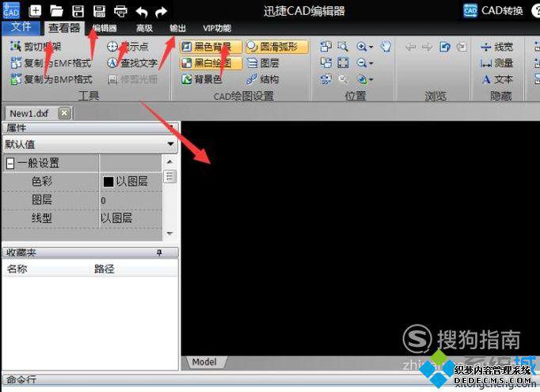This screenshot has width=540, height=392.
Task: Open a file using the folder icon
Action: (56, 11)
